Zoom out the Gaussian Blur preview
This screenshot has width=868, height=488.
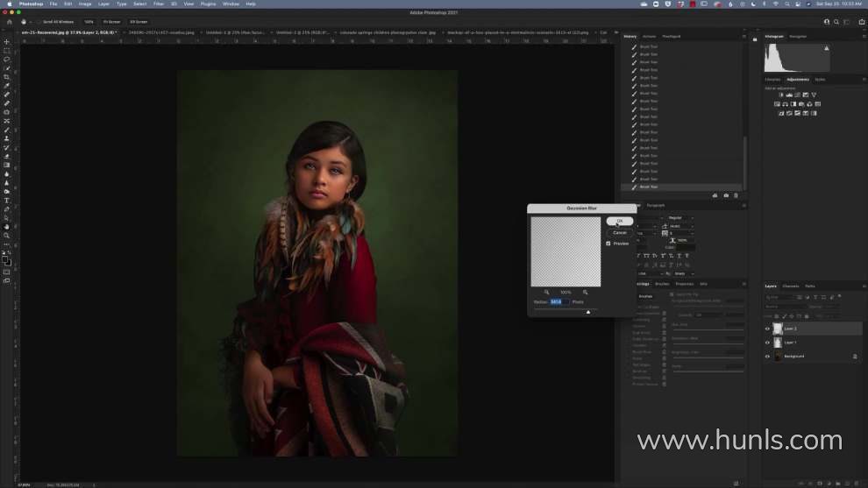546,292
